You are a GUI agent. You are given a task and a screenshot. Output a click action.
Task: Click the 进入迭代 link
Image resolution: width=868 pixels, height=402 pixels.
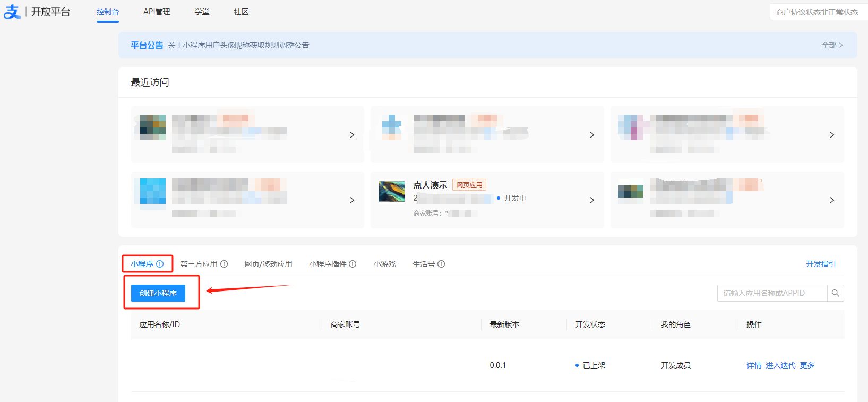pos(780,365)
